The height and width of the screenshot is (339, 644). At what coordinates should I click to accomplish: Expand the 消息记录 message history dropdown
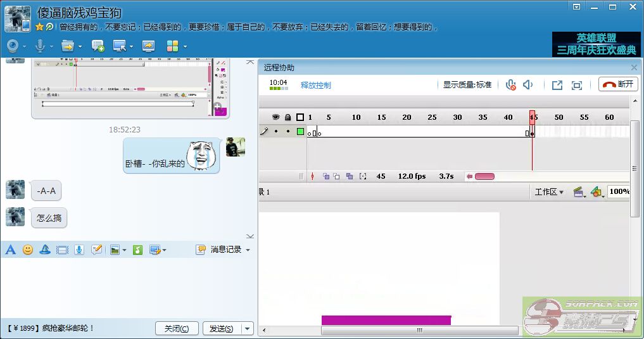pos(248,250)
